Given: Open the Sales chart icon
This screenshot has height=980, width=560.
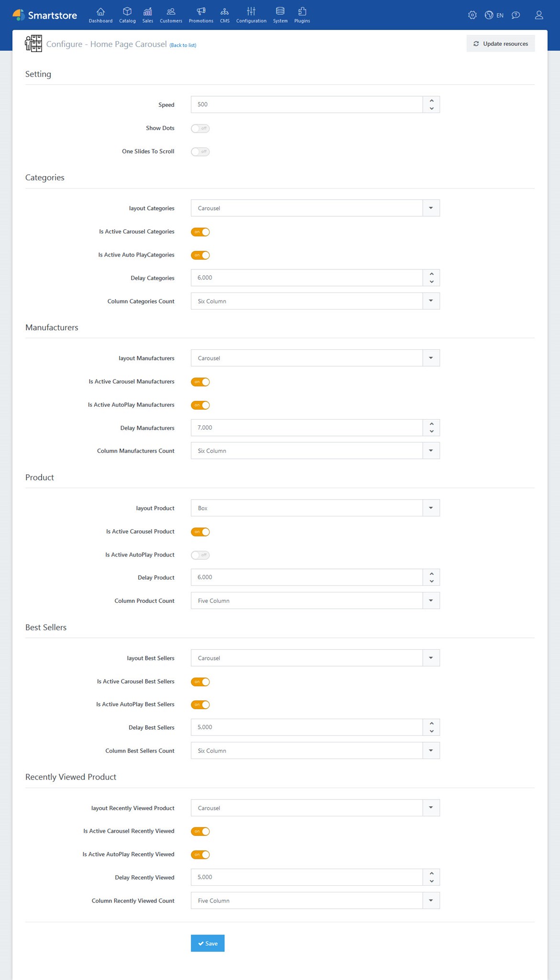Looking at the screenshot, I should [148, 12].
